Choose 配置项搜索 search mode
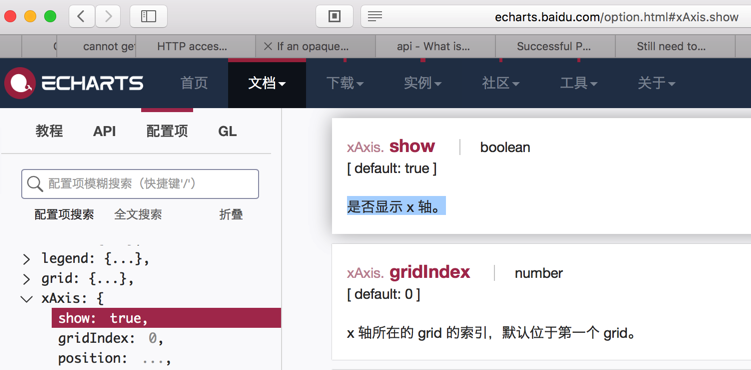751x370 pixels. pyautogui.click(x=64, y=214)
